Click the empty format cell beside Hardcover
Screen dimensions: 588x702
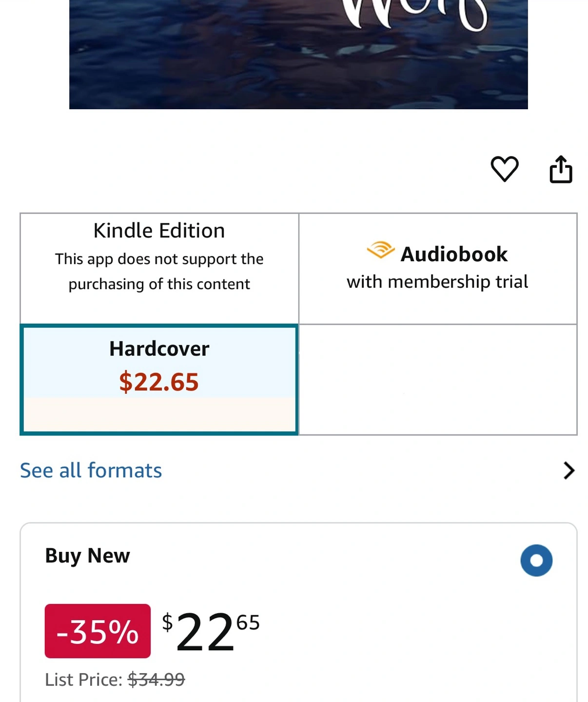click(x=437, y=379)
